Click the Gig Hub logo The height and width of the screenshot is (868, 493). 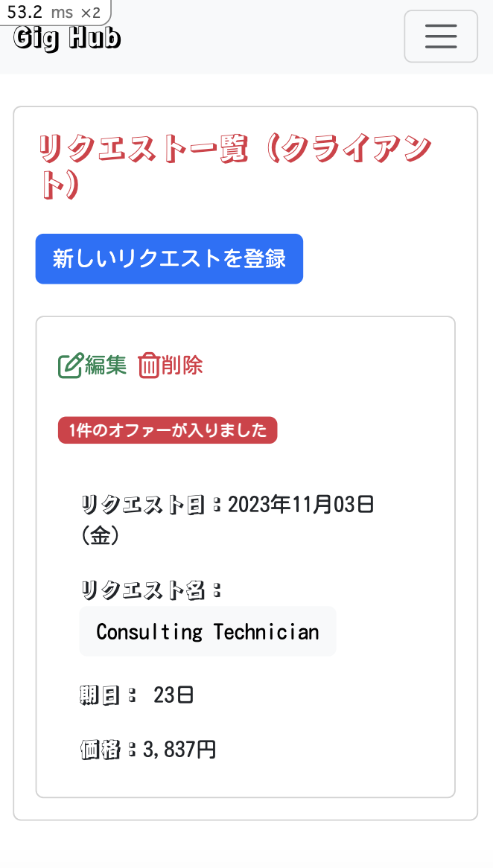pos(66,36)
